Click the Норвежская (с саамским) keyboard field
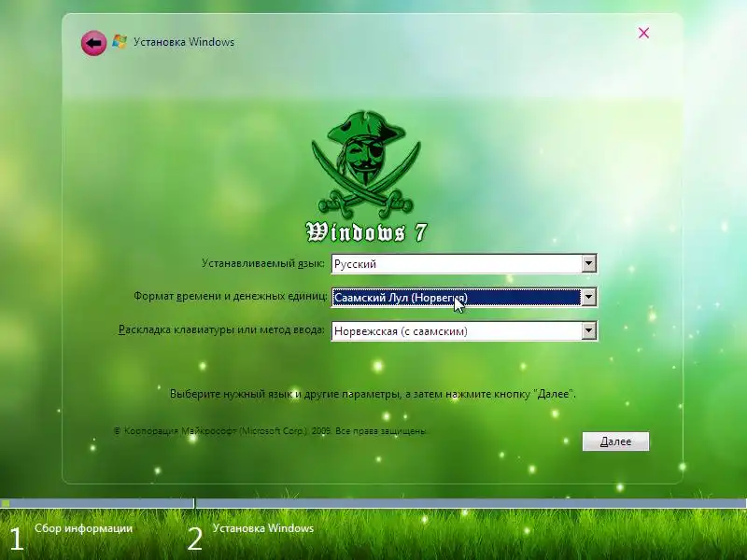Image resolution: width=747 pixels, height=560 pixels. [464, 330]
